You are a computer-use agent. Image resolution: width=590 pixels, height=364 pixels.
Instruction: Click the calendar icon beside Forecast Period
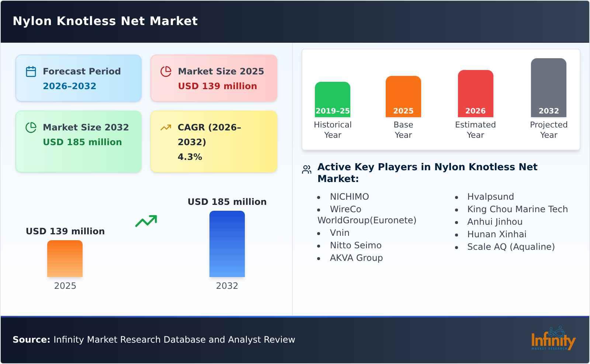tap(31, 71)
